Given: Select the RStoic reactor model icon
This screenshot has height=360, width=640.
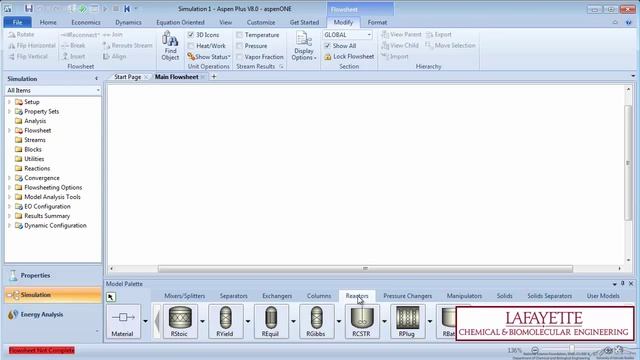Looking at the screenshot, I should [180, 321].
